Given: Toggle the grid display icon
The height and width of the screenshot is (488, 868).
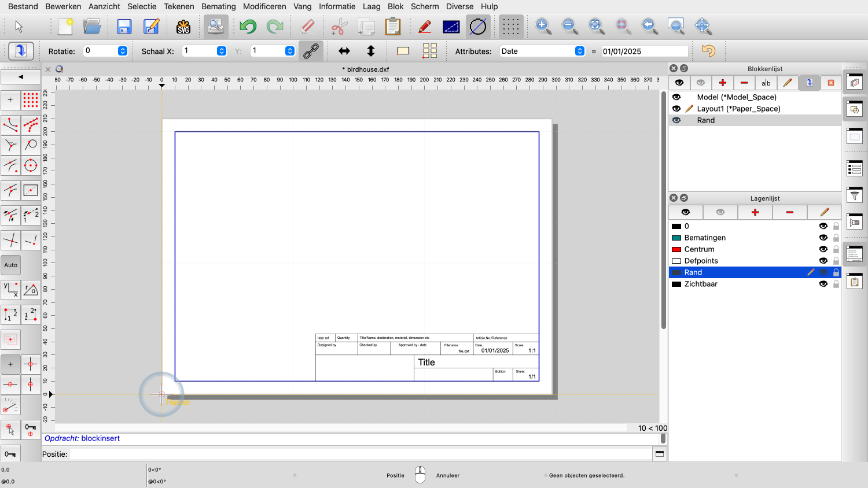Looking at the screenshot, I should click(x=510, y=27).
